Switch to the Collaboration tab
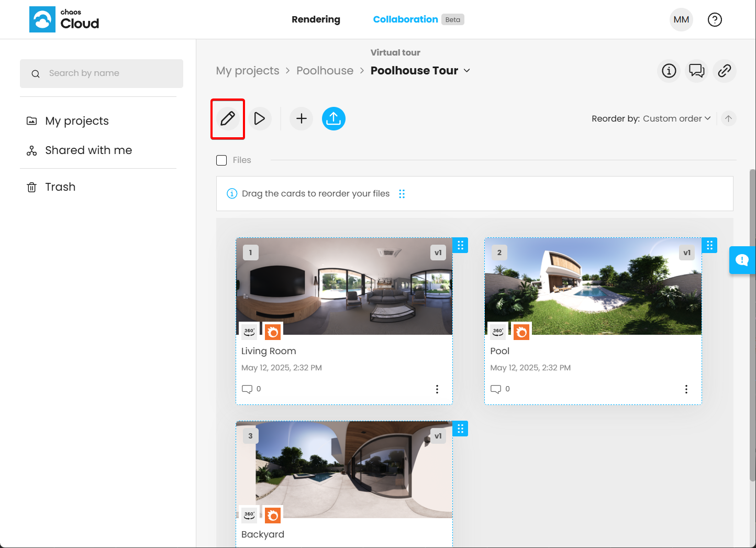This screenshot has width=756, height=548. click(405, 19)
